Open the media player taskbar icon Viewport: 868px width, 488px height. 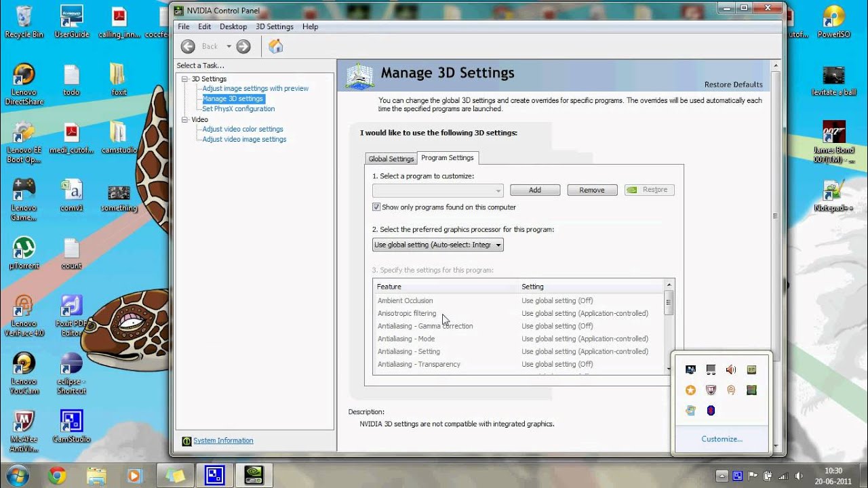click(134, 476)
